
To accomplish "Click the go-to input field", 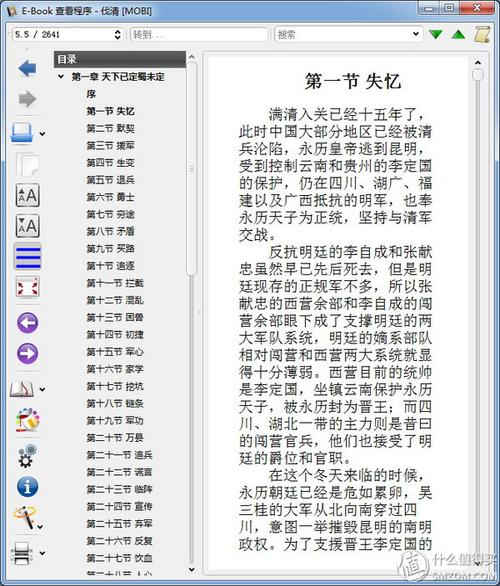I will click(199, 34).
